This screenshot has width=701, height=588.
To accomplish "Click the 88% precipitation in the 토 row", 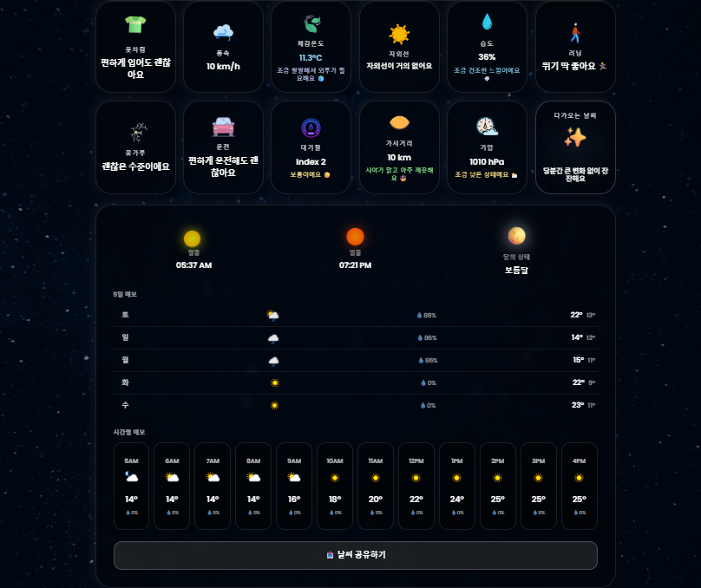I will [427, 316].
